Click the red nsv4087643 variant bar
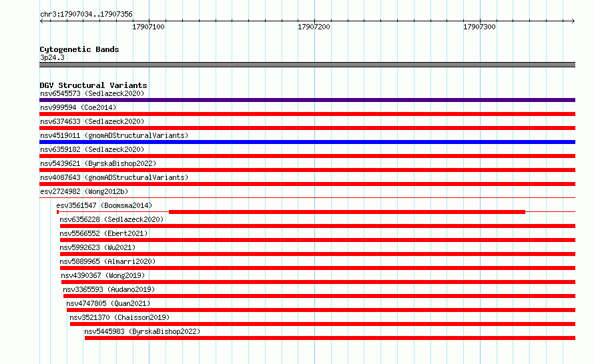The image size is (594, 364). point(307,184)
